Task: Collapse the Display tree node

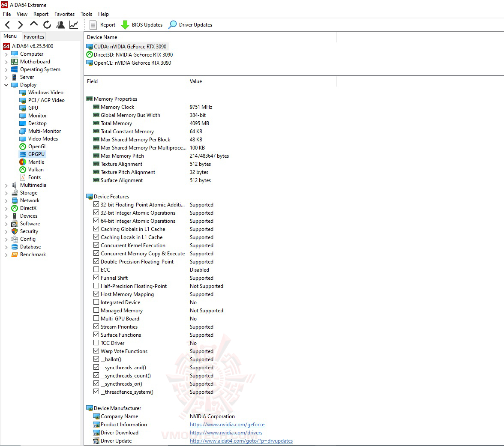Action: [6, 85]
